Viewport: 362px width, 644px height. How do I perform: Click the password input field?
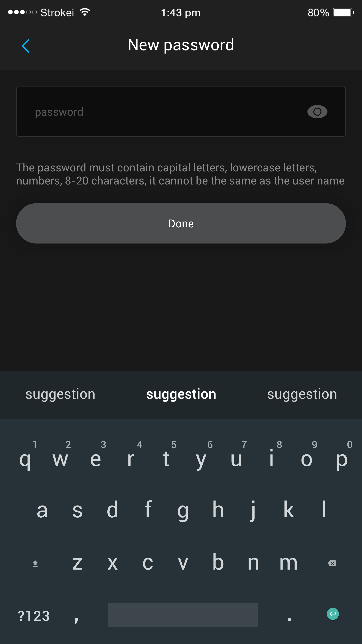coord(181,112)
